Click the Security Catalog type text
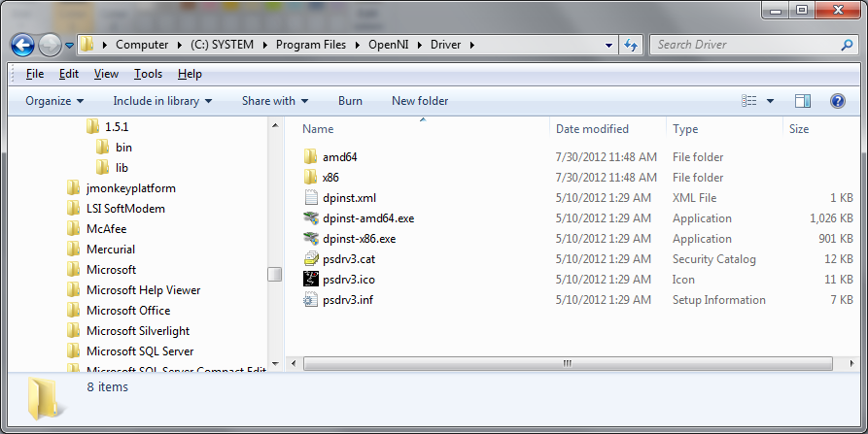The width and height of the screenshot is (868, 434). pos(713,259)
